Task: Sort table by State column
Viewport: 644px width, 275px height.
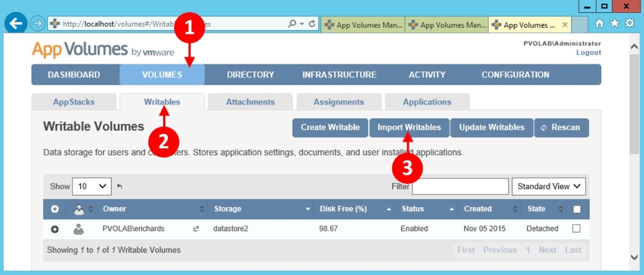Action: [x=544, y=209]
